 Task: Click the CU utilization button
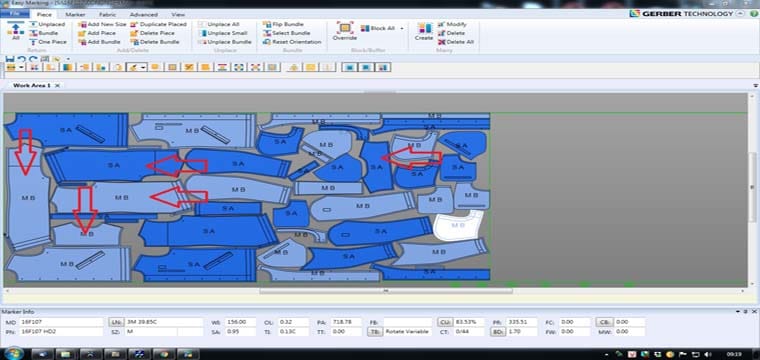tap(444, 322)
